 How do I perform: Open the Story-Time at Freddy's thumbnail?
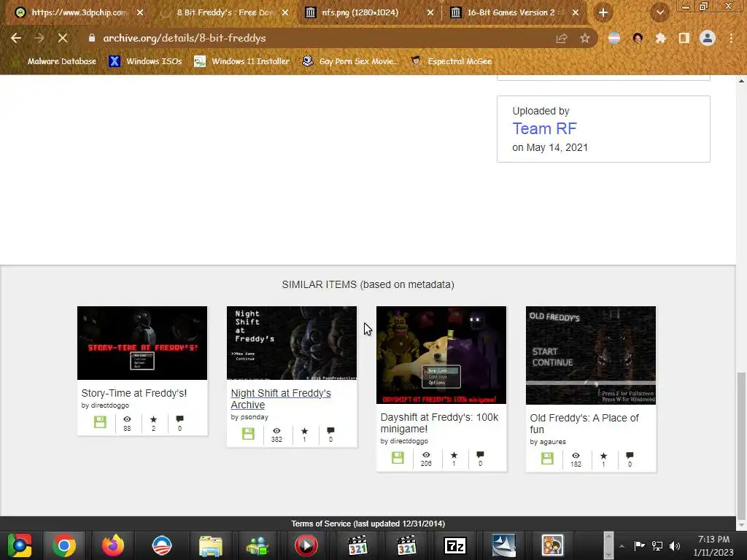(x=142, y=343)
